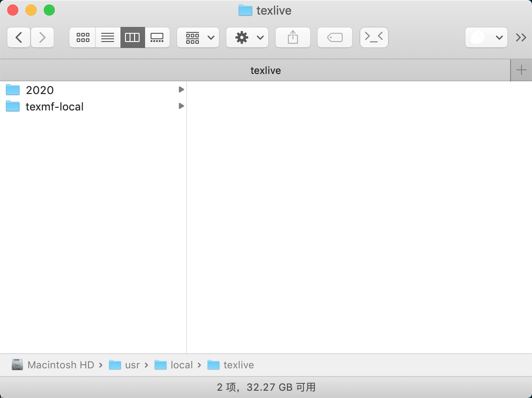Go to Macintosh HD in path bar
The width and height of the screenshot is (532, 398).
(60, 365)
